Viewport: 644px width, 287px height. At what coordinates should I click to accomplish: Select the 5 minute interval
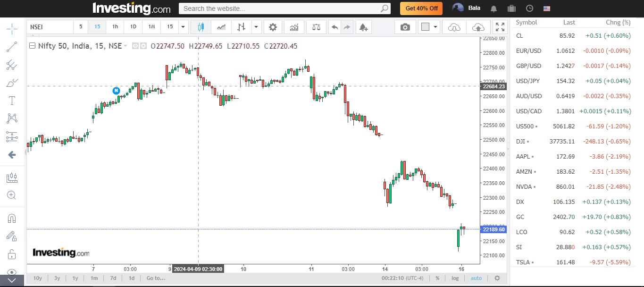click(x=81, y=27)
